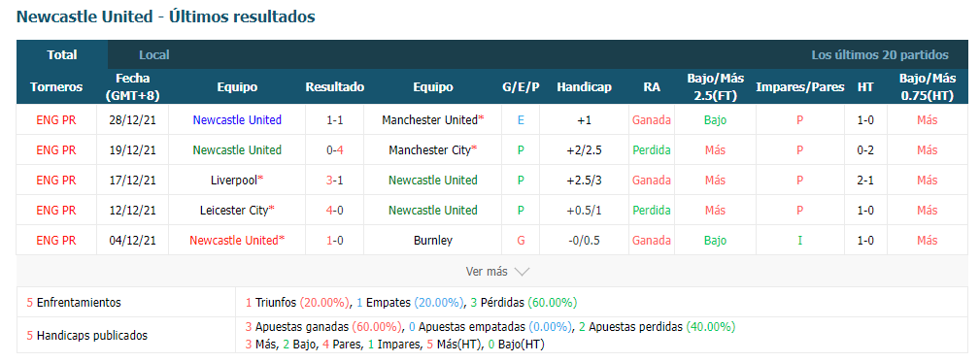Screen dimensions: 980x362
Task: Switch to the Total tab
Action: pyautogui.click(x=62, y=55)
